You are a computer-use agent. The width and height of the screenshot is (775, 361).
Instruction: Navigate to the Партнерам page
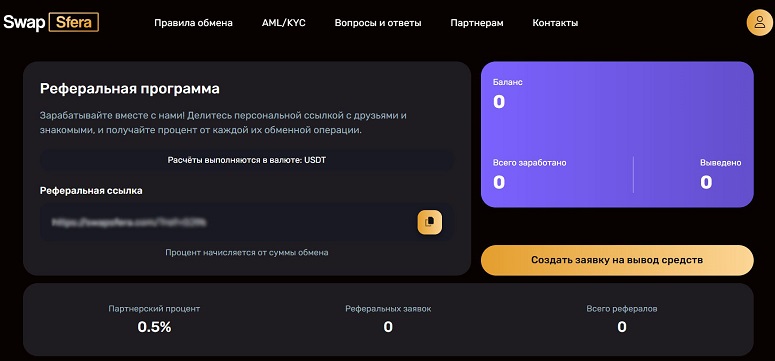(477, 23)
